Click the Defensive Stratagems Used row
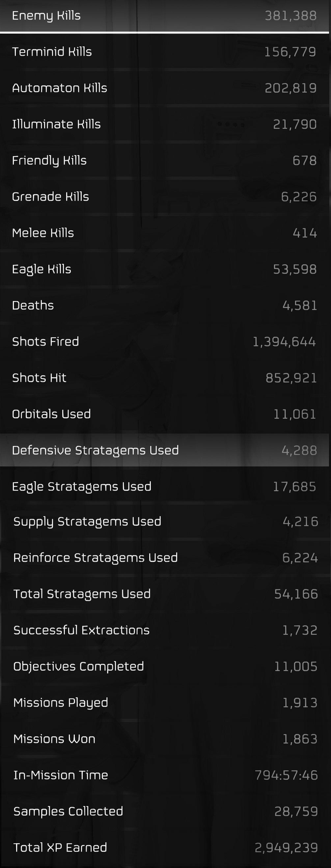Screen dimensions: 331x868 coord(164,450)
